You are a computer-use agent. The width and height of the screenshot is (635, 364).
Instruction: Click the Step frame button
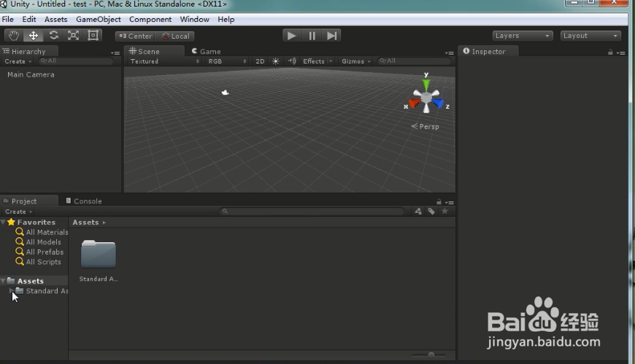[x=331, y=36]
